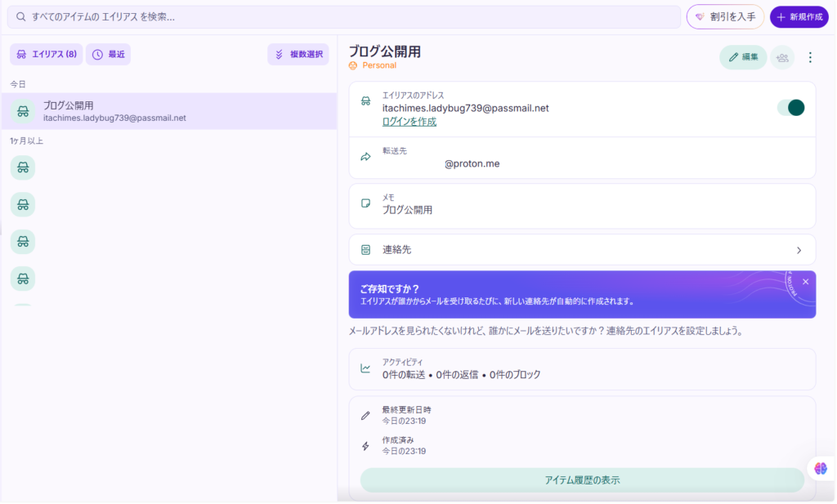Open the share icon next to 編集

tap(781, 57)
